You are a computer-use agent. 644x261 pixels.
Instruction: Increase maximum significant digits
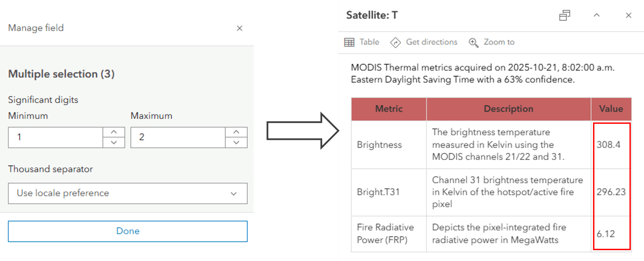(x=236, y=132)
